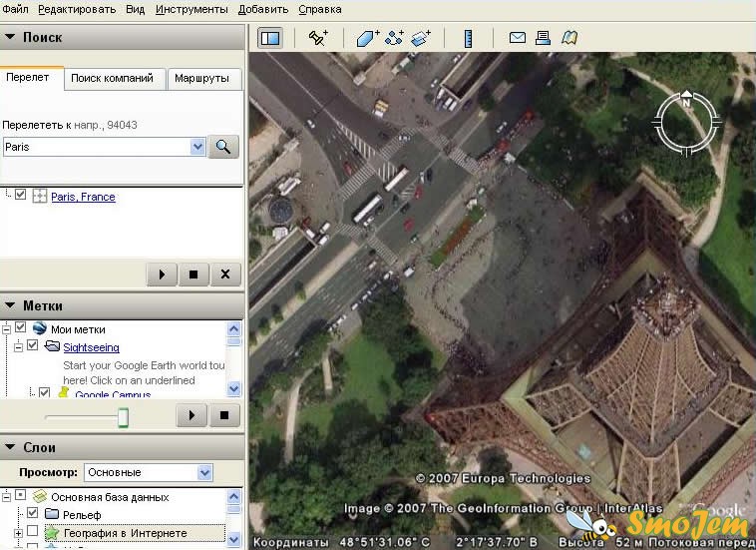Open the Справка menu
The width and height of the screenshot is (756, 550).
tap(320, 9)
